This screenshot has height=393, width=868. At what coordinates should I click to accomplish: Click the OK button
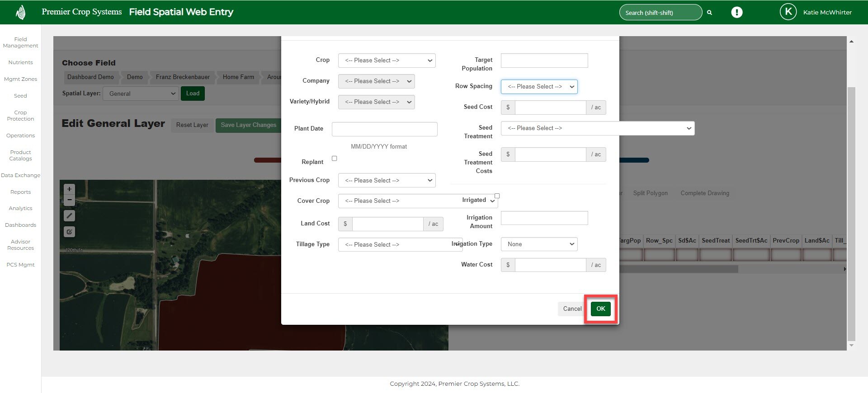tap(600, 309)
